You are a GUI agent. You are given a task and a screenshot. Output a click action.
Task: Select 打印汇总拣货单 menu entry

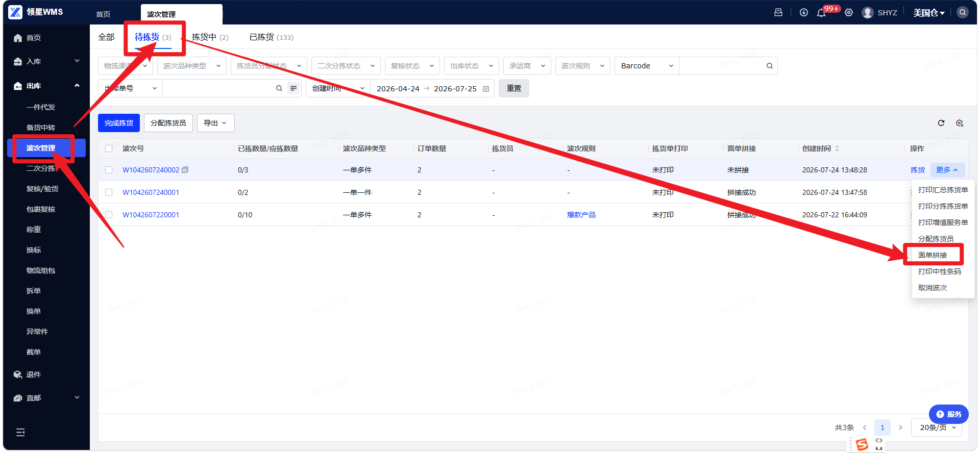click(x=943, y=190)
